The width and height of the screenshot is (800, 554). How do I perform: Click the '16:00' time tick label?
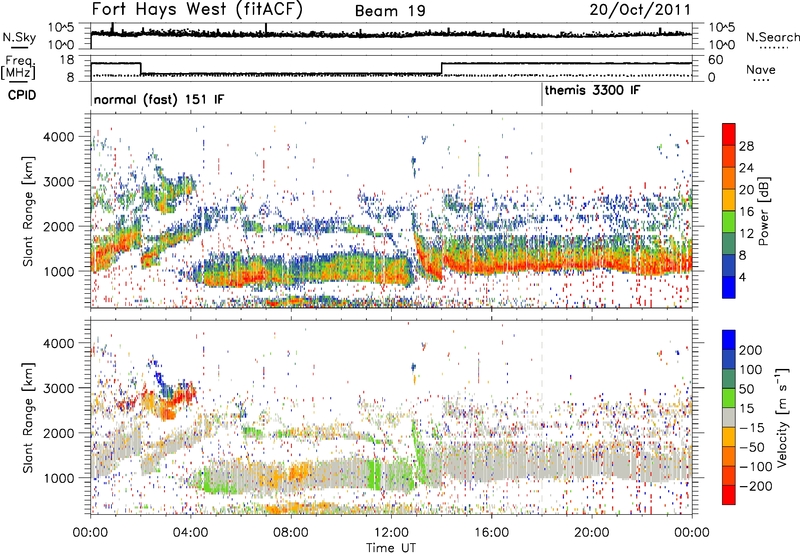pos(491,533)
